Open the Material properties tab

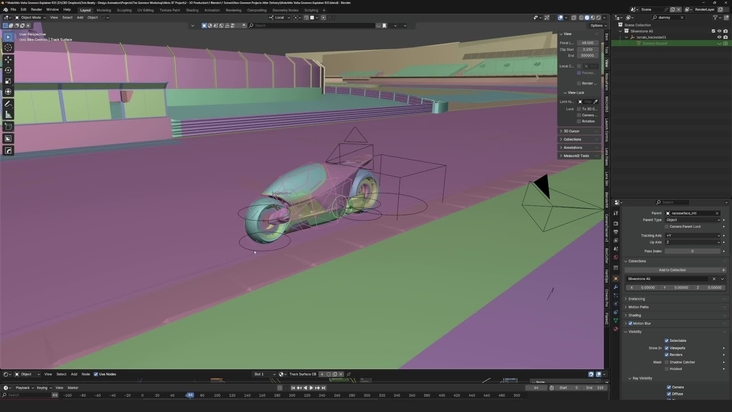[x=616, y=329]
